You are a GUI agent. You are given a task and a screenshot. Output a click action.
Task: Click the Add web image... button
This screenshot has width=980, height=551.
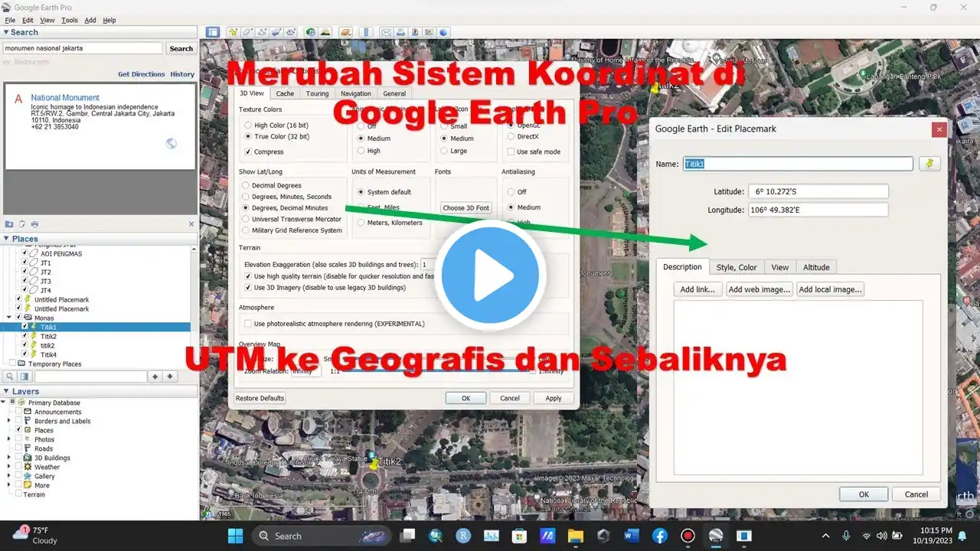(759, 289)
